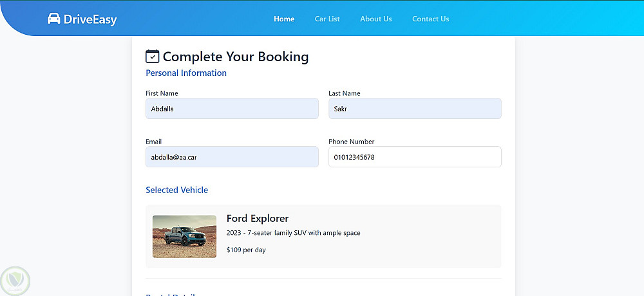Click the Ford Explorer vehicle thumbnail
The height and width of the screenshot is (296, 644).
tap(184, 236)
